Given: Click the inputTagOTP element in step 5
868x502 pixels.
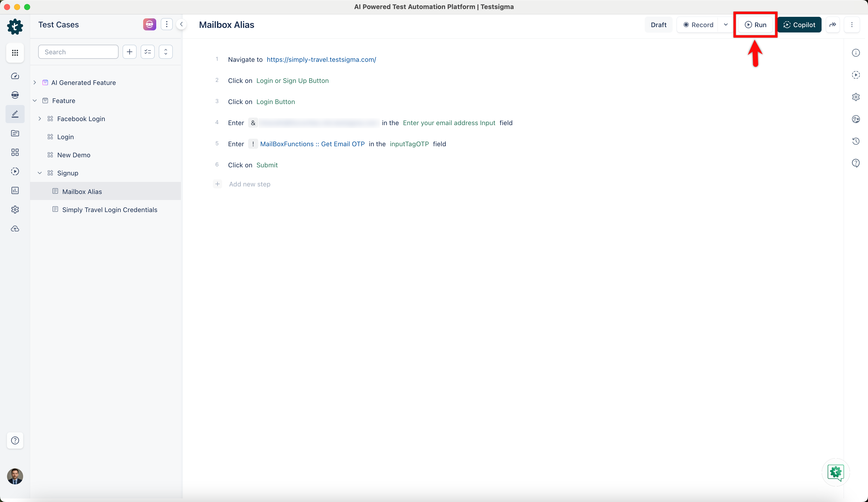Looking at the screenshot, I should [409, 144].
